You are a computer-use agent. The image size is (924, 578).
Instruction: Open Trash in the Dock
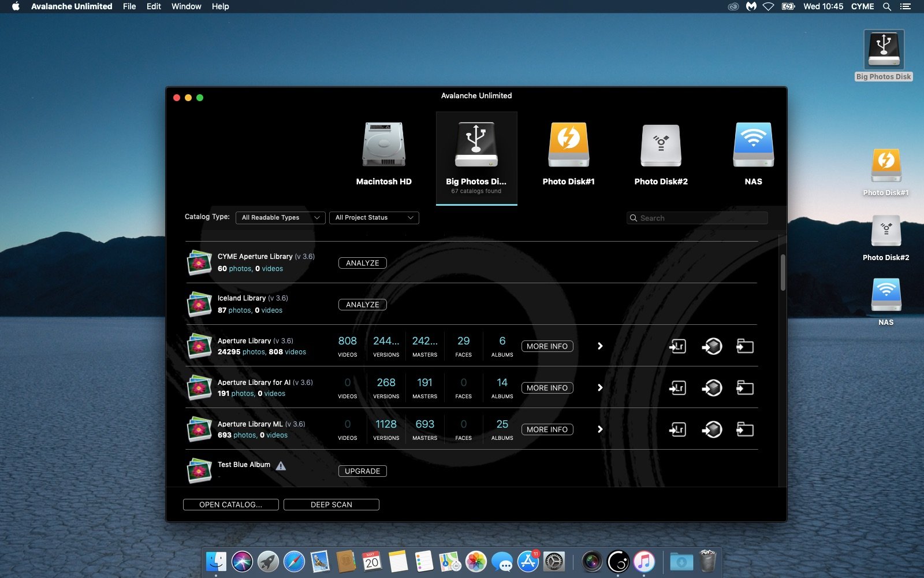click(707, 561)
